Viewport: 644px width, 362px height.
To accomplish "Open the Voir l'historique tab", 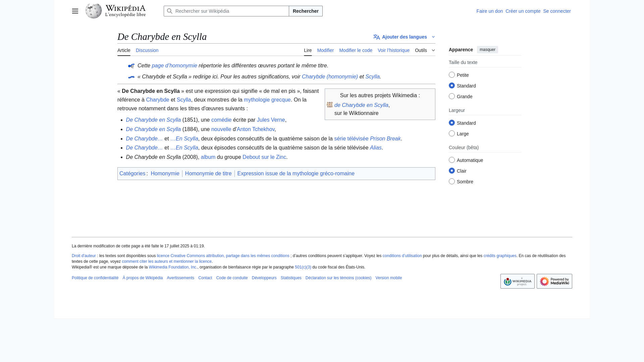I will pyautogui.click(x=393, y=50).
